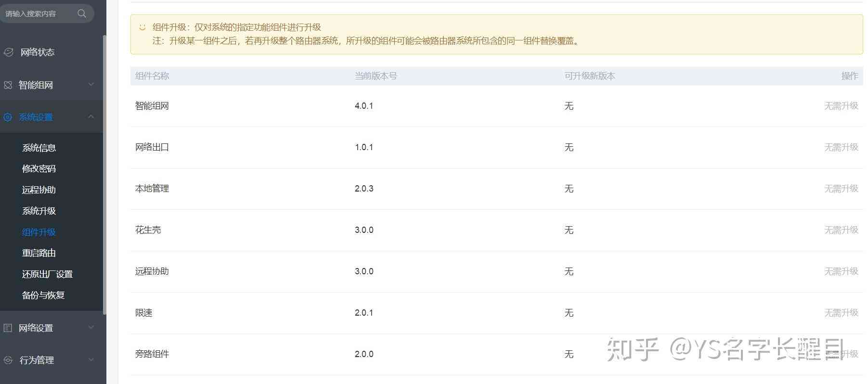The image size is (868, 384).
Task: Select 网络出口 component name
Action: point(152,147)
